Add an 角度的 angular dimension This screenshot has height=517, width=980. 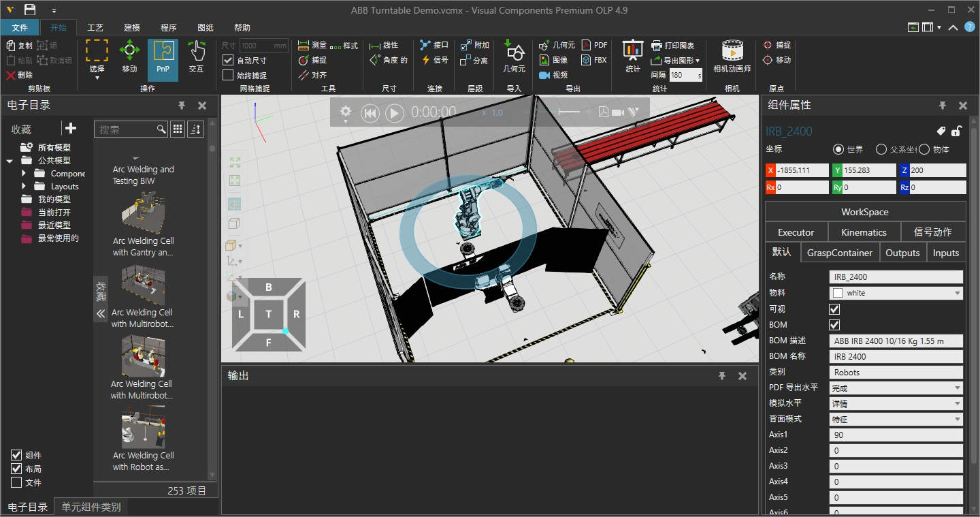[x=388, y=60]
